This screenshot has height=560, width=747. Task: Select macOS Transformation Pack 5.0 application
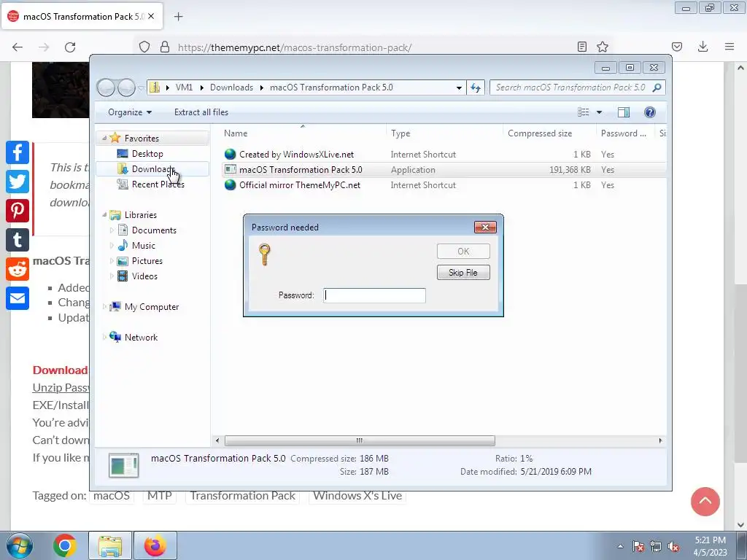(301, 169)
